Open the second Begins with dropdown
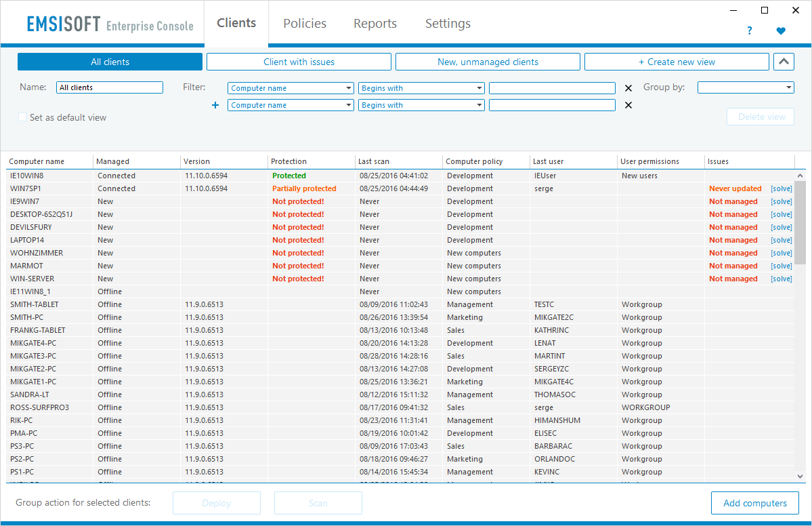 tap(421, 105)
